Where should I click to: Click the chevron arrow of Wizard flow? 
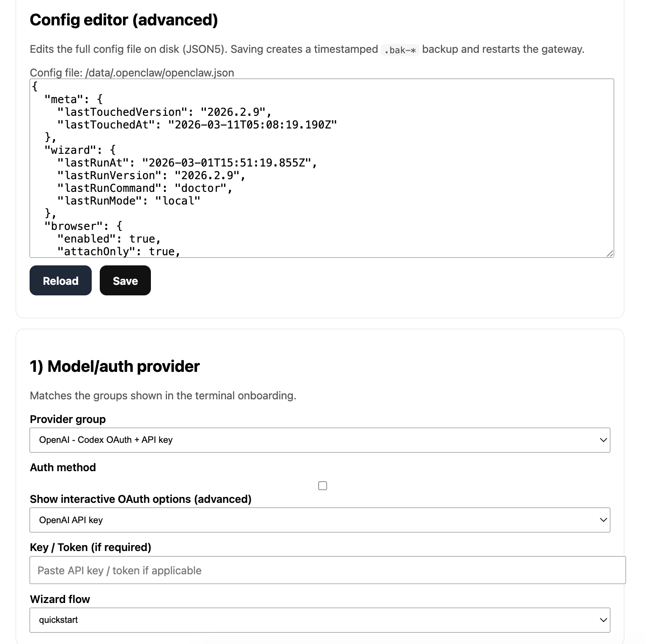coord(603,620)
